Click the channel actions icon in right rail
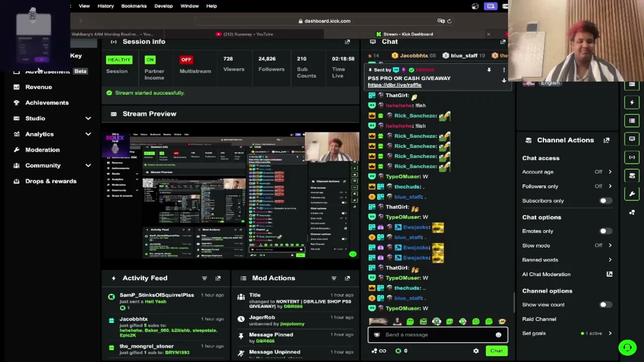 632,175
